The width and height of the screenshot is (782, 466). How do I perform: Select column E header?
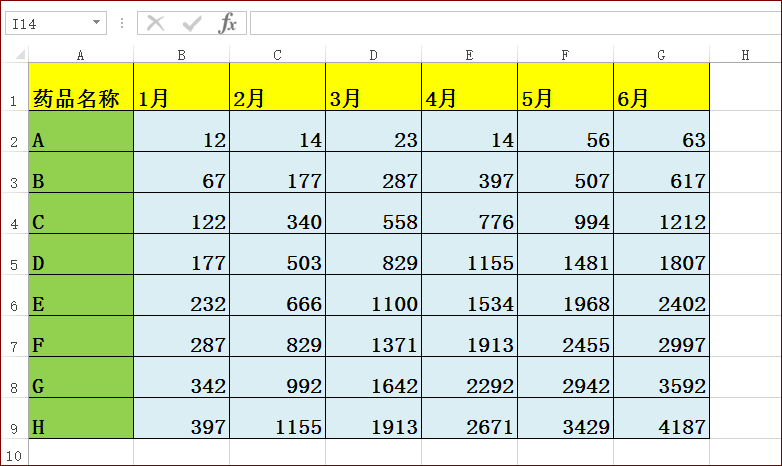click(x=469, y=55)
